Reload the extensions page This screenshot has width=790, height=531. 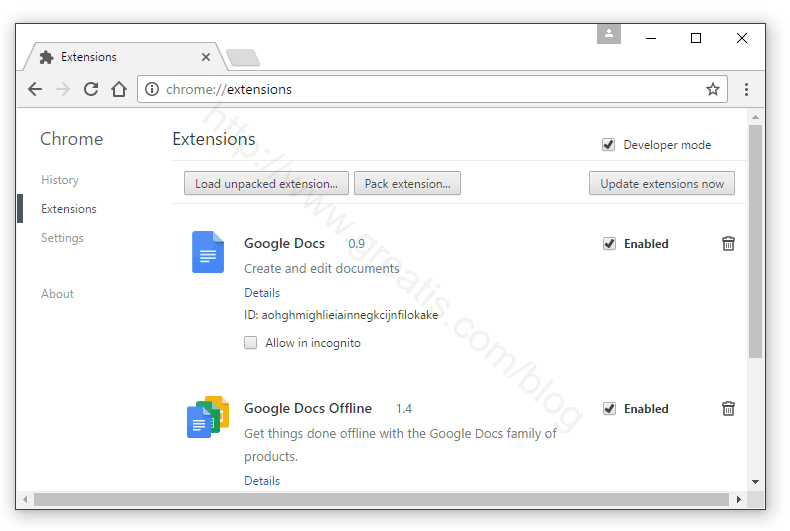[x=91, y=89]
